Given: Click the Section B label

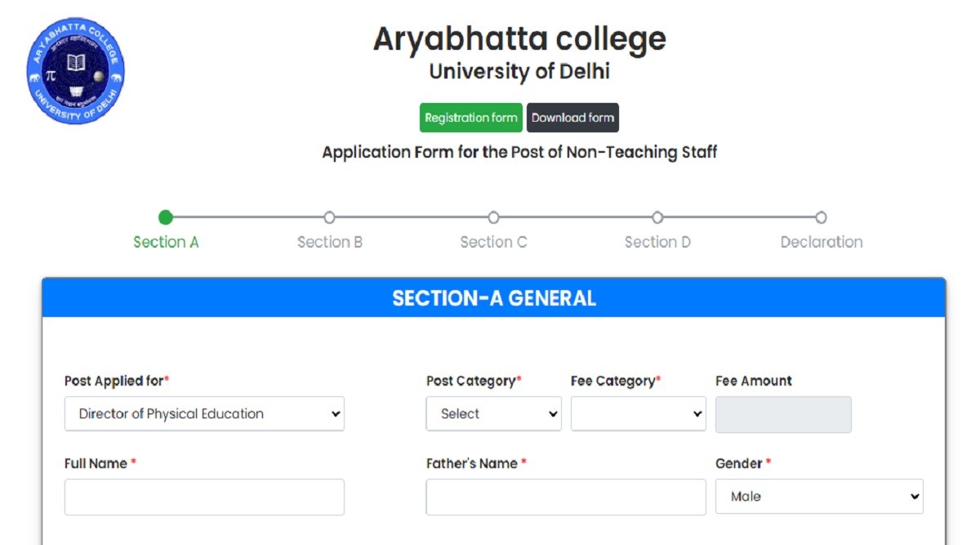Looking at the screenshot, I should click(330, 242).
